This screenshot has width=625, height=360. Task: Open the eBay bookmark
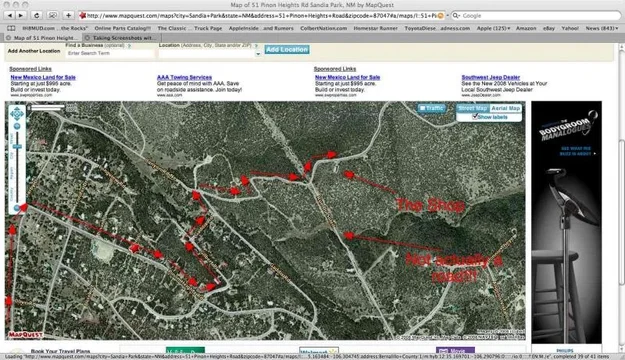tap(548, 28)
